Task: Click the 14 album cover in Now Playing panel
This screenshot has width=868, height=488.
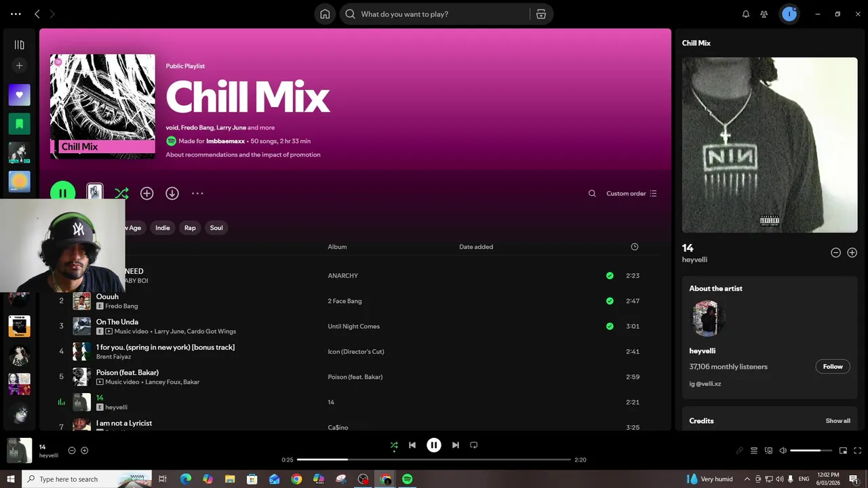Action: [770, 145]
